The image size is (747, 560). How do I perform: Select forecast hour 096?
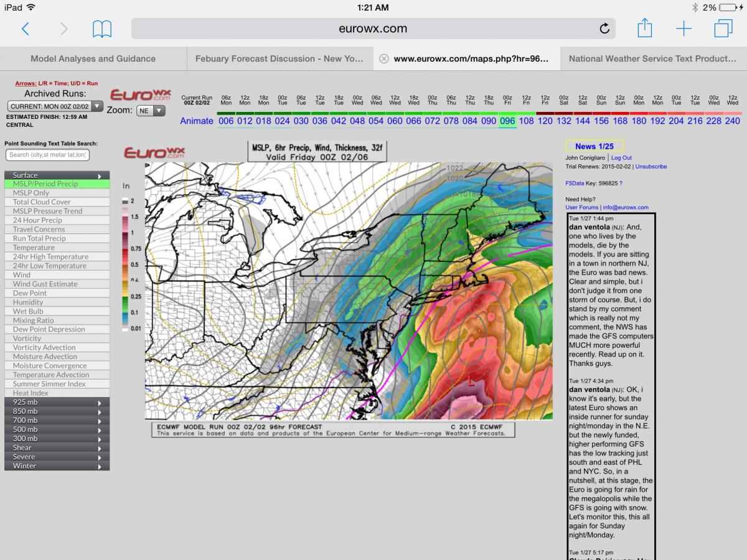507,121
